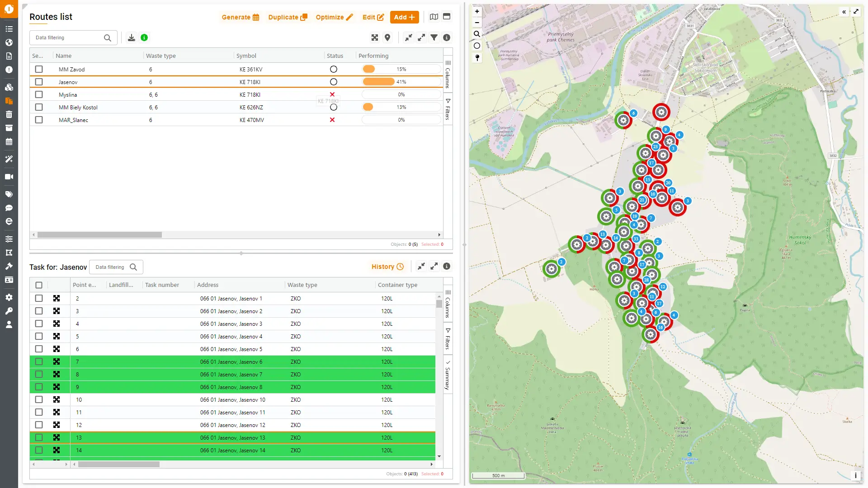The height and width of the screenshot is (488, 868).
Task: Open the map search magnifier tool
Action: (x=477, y=34)
